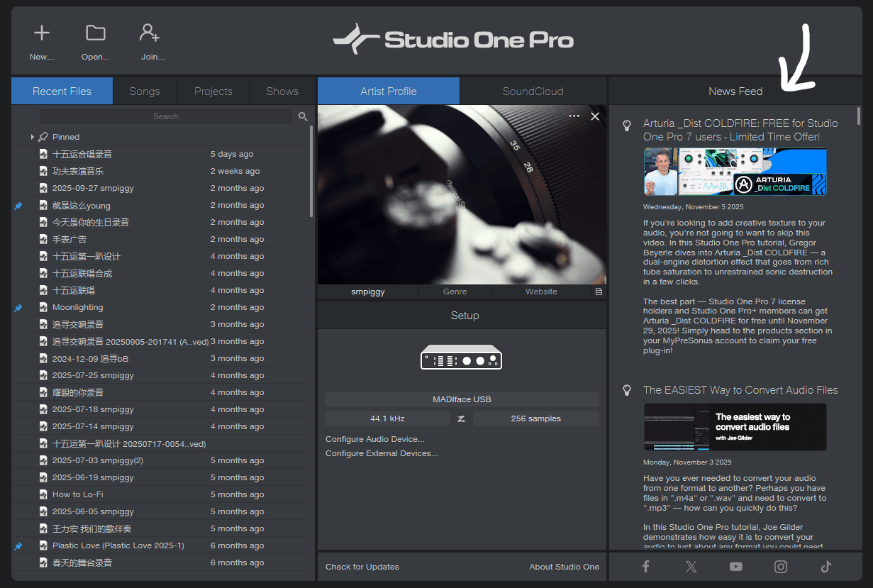
Task: Expand the Pinned group
Action: (x=32, y=137)
